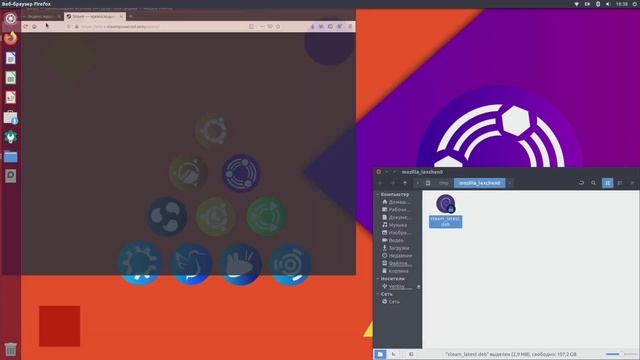The width and height of the screenshot is (640, 360).
Task: Open Домашняя folder in the sidebar
Action: 398,202
